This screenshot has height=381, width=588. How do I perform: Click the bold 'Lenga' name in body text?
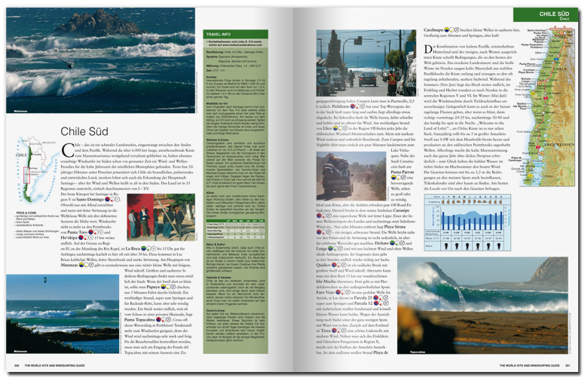pos(321,248)
